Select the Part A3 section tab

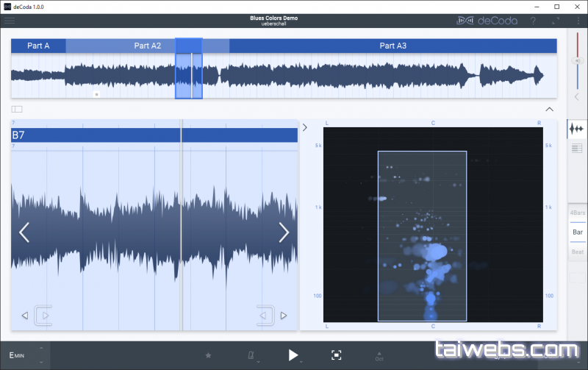(x=392, y=46)
